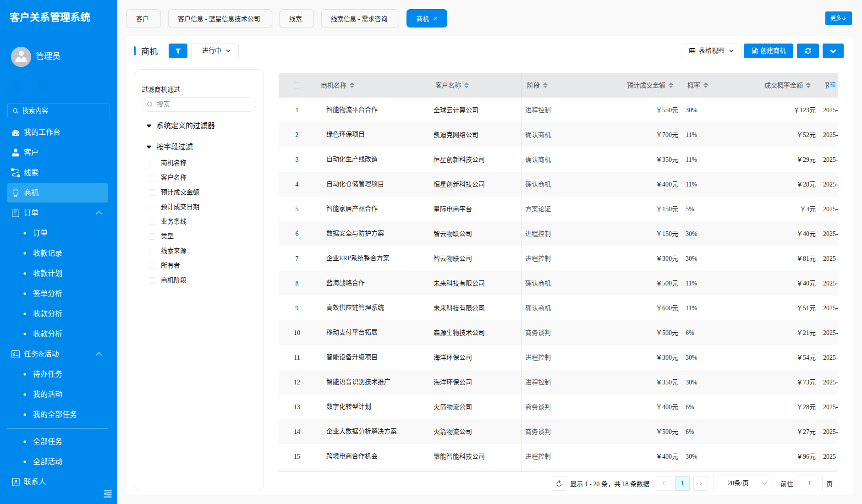
Task: Collapse the sidebar with bottom menu icon
Action: pyautogui.click(x=108, y=493)
